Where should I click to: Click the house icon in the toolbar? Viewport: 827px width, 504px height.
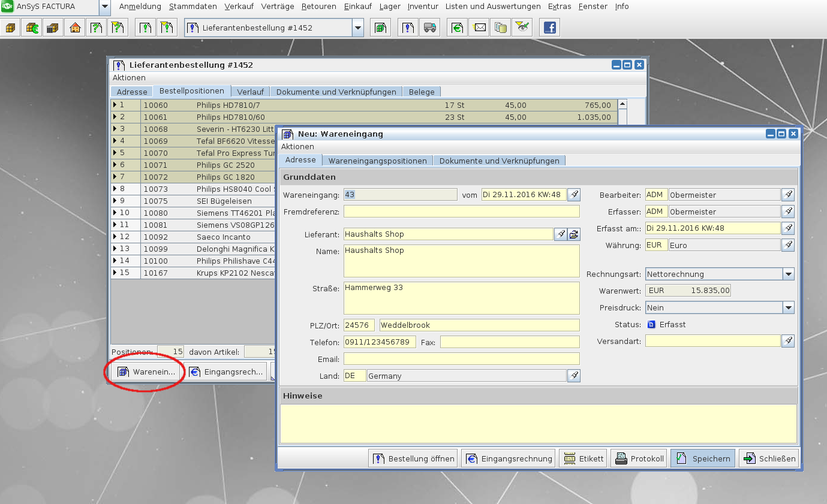(75, 28)
